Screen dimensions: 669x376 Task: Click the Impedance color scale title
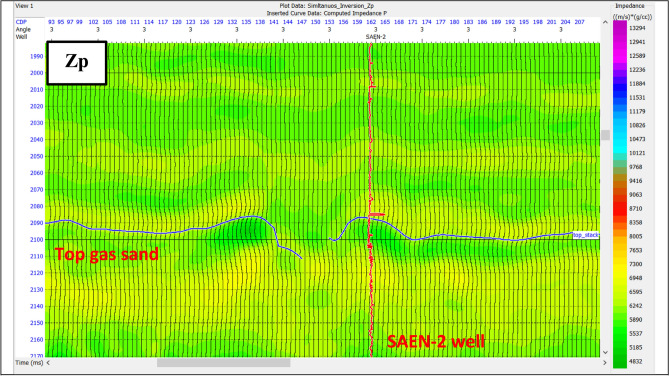pos(630,6)
